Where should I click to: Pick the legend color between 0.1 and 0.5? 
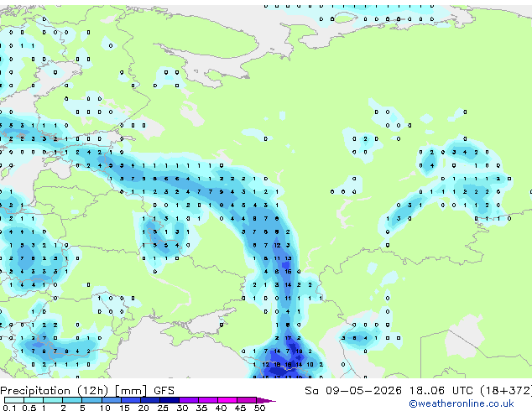pos(14,400)
